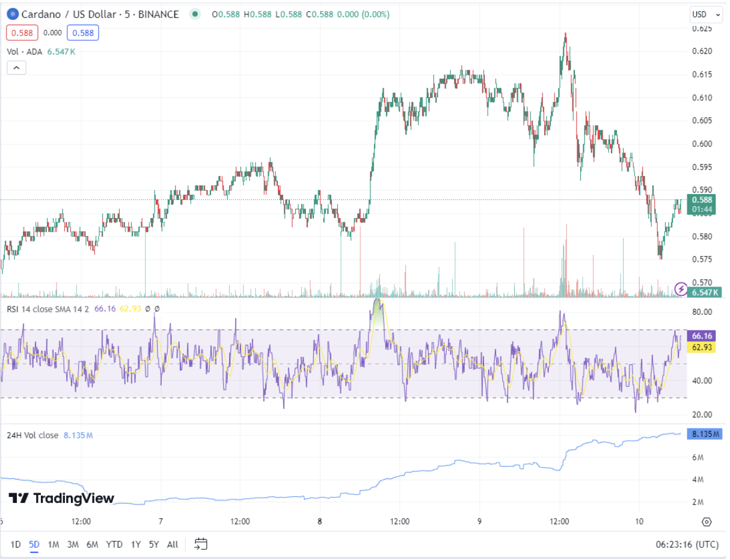Click the TradingView logo
The width and height of the screenshot is (730, 560).
click(x=61, y=498)
